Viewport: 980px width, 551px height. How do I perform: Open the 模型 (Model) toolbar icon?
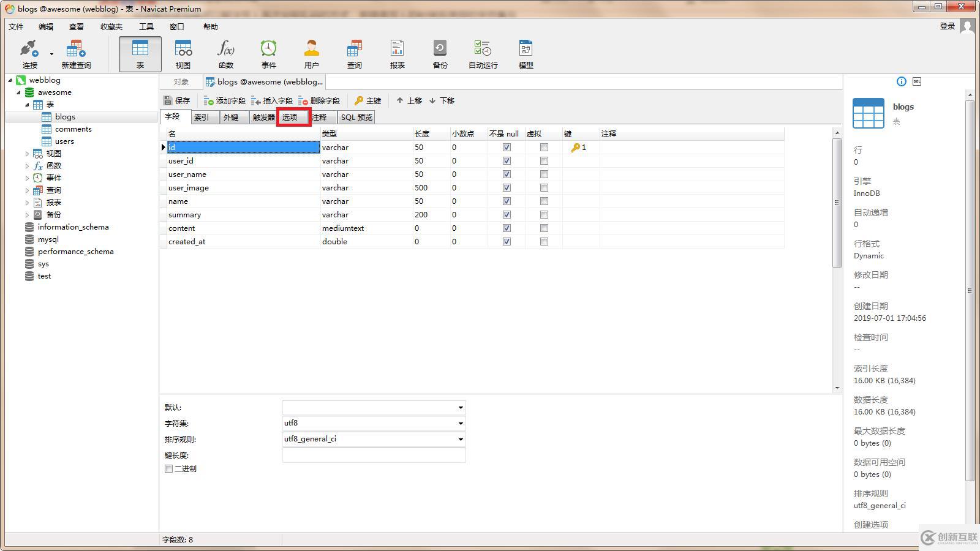(526, 53)
